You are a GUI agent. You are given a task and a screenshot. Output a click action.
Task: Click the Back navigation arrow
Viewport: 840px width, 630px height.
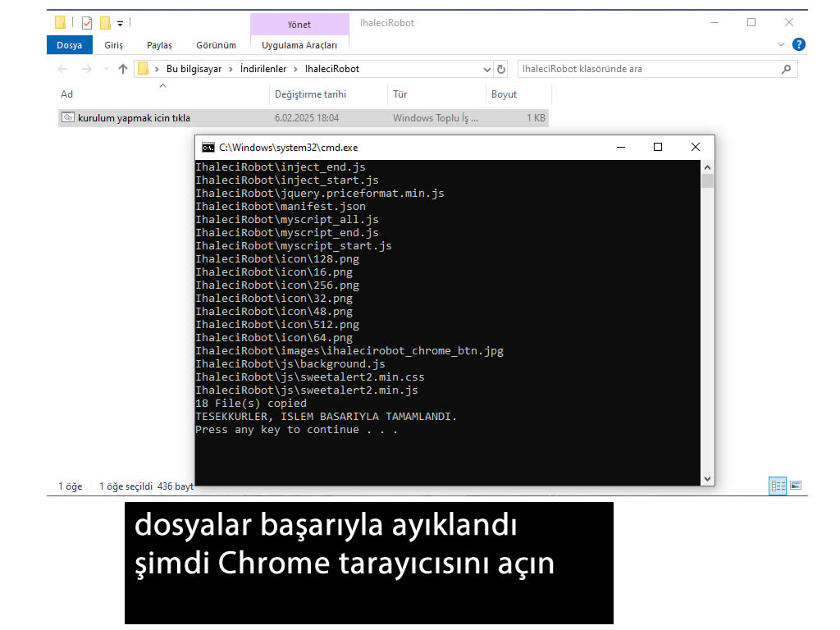[x=62, y=69]
